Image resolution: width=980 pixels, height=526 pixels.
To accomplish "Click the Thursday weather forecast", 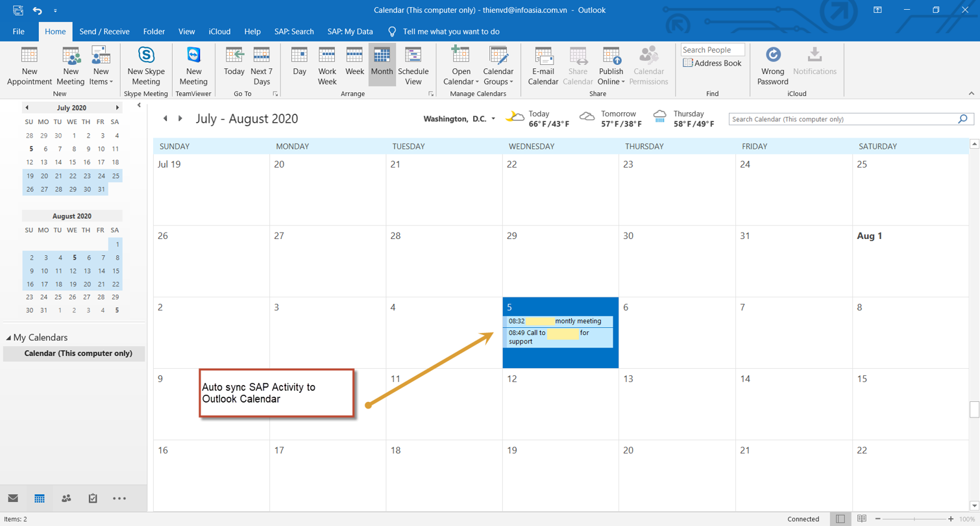I will (684, 118).
